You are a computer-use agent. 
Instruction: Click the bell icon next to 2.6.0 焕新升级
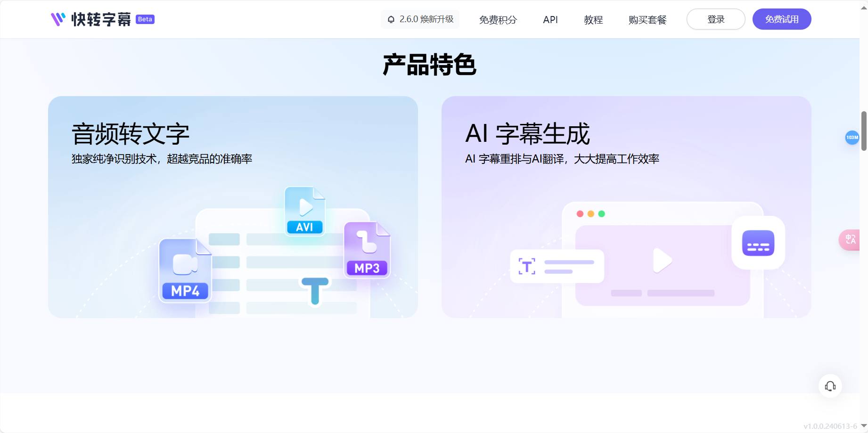tap(390, 19)
